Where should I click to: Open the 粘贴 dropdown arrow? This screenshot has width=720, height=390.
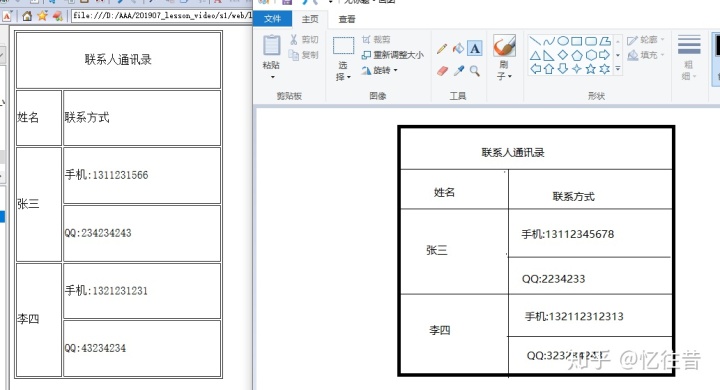point(272,77)
